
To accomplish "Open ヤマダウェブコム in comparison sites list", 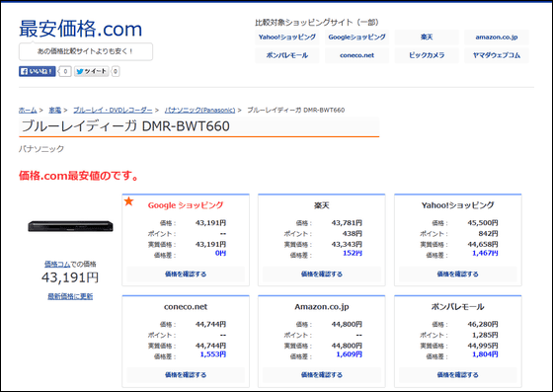I will tap(496, 55).
